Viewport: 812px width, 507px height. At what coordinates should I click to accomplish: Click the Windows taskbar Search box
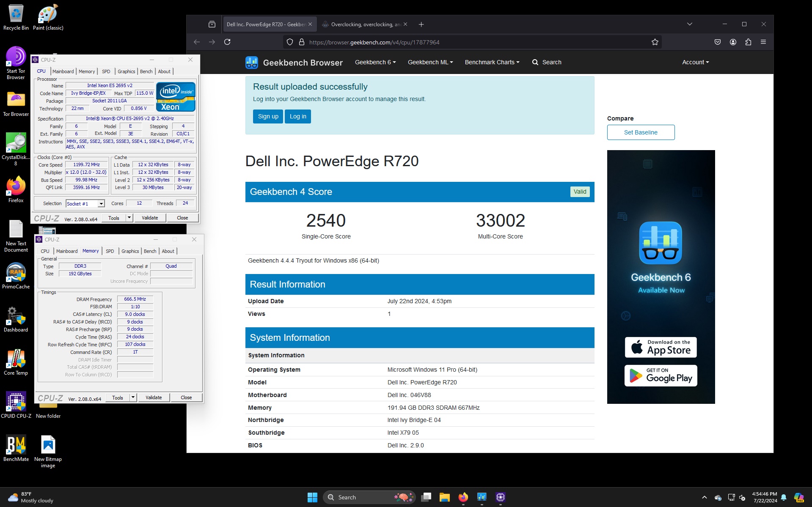point(369,497)
